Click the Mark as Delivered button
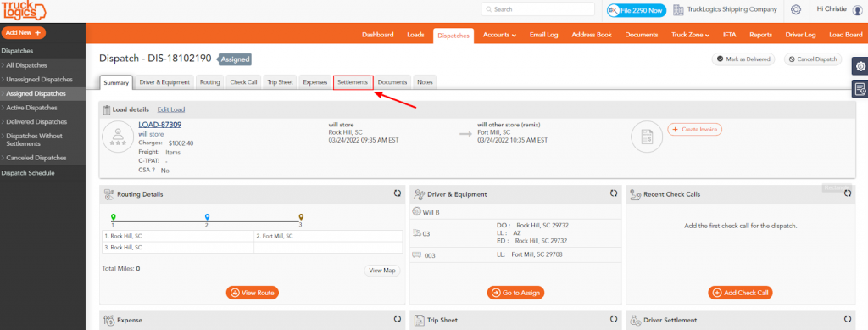The height and width of the screenshot is (330, 868). point(743,59)
